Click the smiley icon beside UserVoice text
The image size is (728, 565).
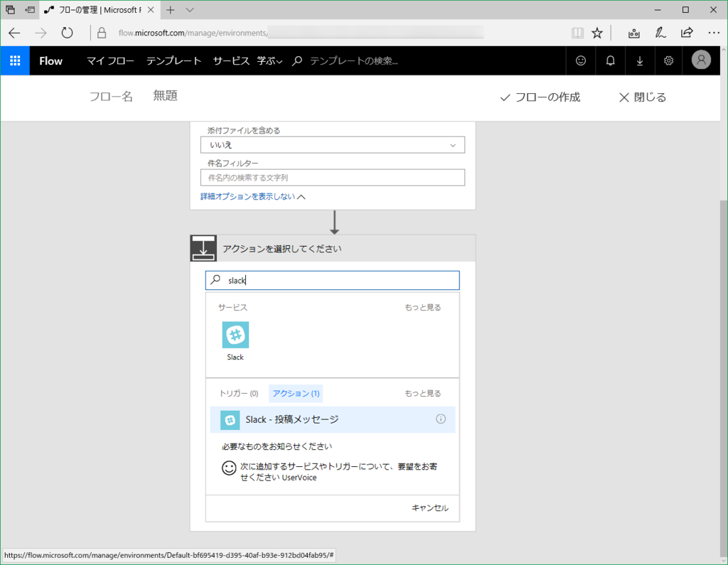coord(229,468)
